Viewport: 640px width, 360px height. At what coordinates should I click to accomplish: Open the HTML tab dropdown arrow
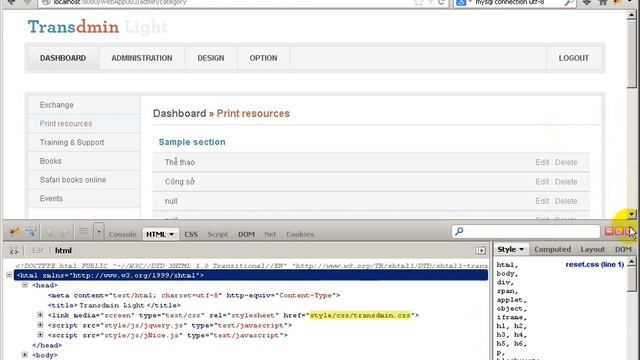(171, 234)
